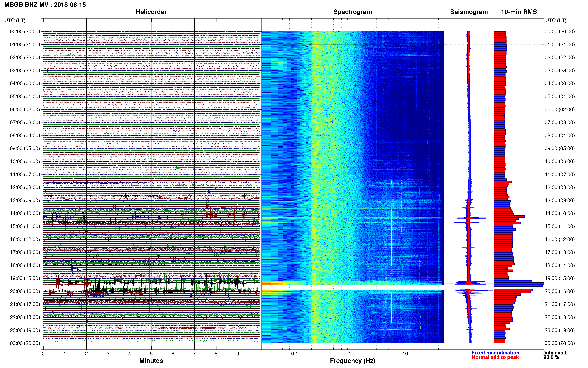This screenshot has width=588, height=368.
Task: Select the blue 'Fixed magnification' legend text
Action: tap(495, 353)
